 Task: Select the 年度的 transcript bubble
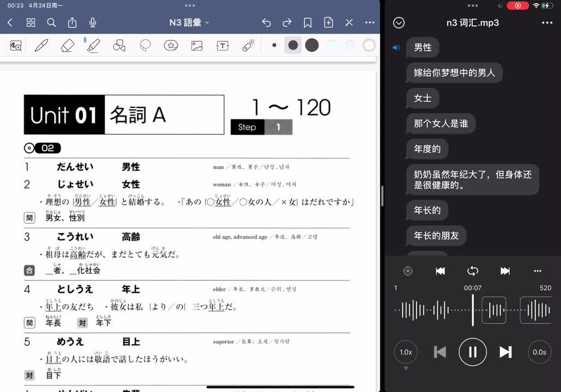[x=427, y=149]
